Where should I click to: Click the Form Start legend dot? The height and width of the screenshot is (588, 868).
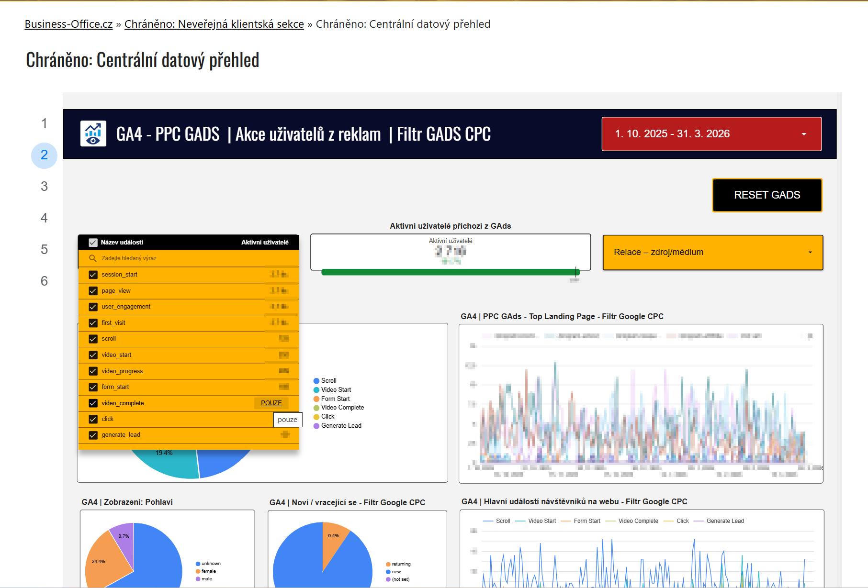[x=316, y=399]
